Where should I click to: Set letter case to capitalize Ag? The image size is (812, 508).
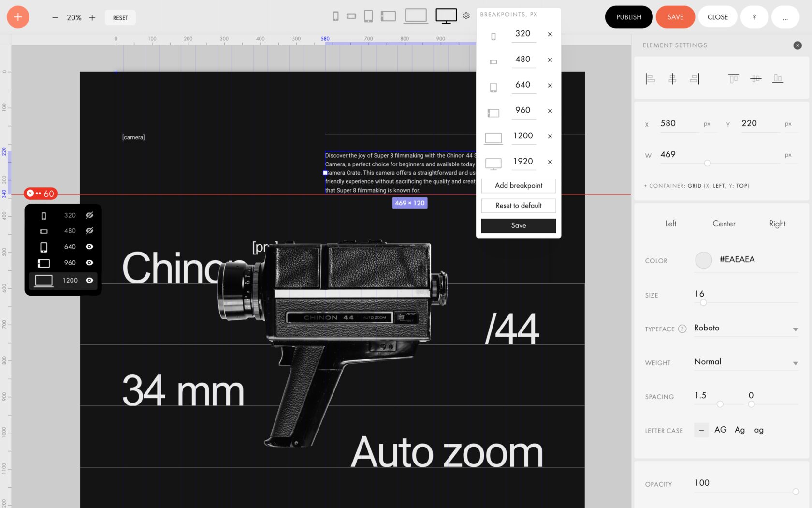(740, 430)
